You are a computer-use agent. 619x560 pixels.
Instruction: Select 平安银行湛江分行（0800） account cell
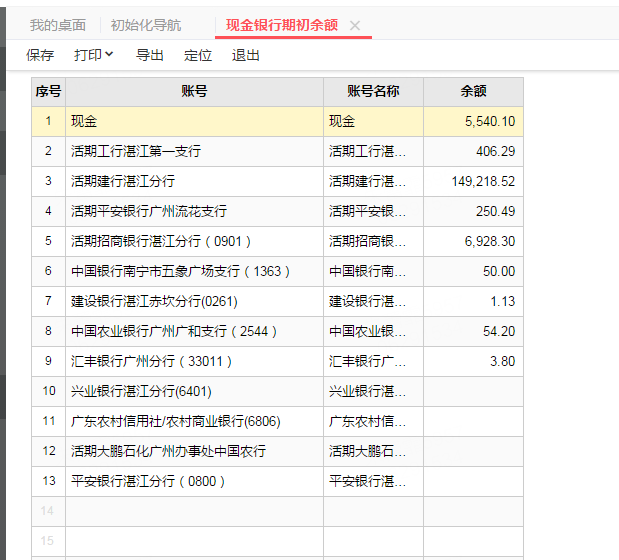pyautogui.click(x=194, y=481)
